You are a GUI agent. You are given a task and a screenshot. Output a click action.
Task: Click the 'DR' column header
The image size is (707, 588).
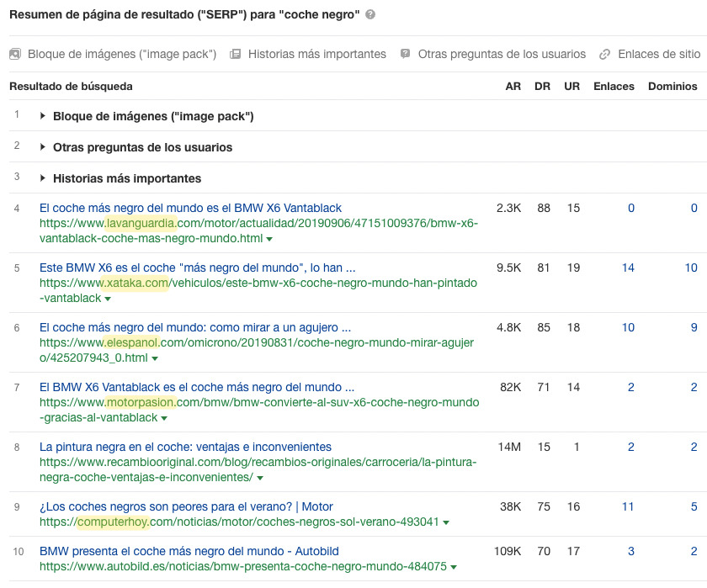click(x=542, y=86)
